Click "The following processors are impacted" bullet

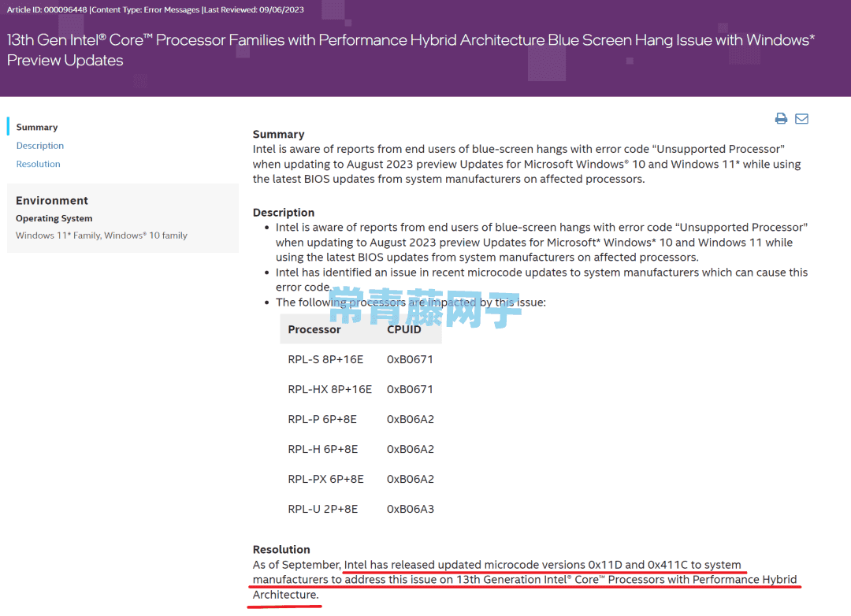411,302
